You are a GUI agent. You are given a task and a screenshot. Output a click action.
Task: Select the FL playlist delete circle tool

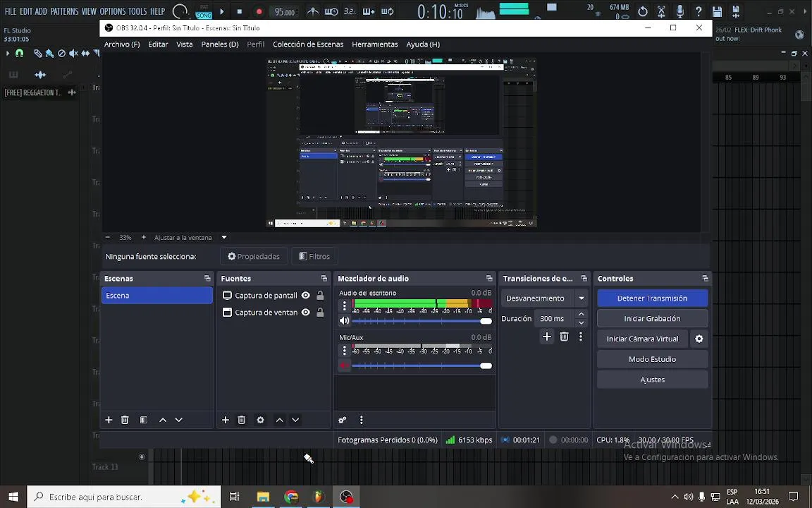[x=61, y=54]
